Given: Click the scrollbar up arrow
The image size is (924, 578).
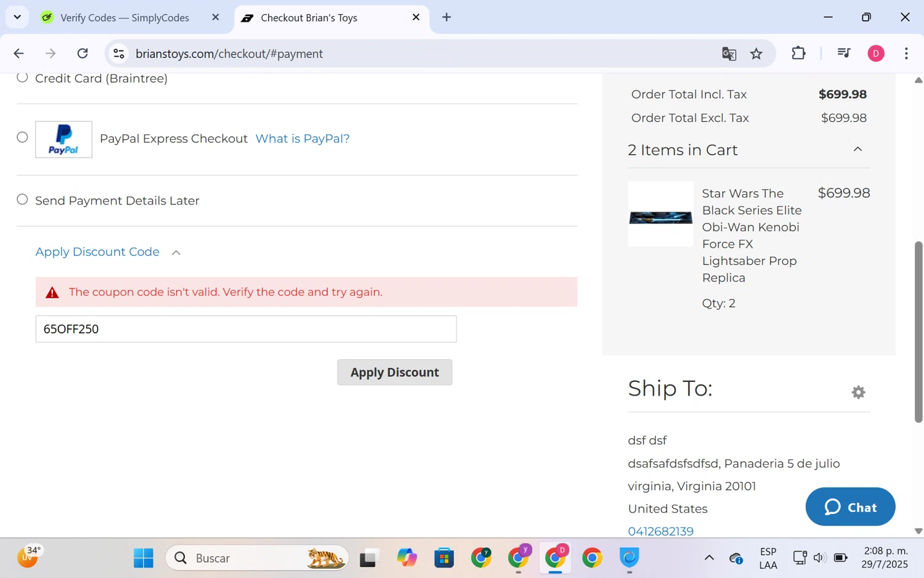Looking at the screenshot, I should (918, 80).
